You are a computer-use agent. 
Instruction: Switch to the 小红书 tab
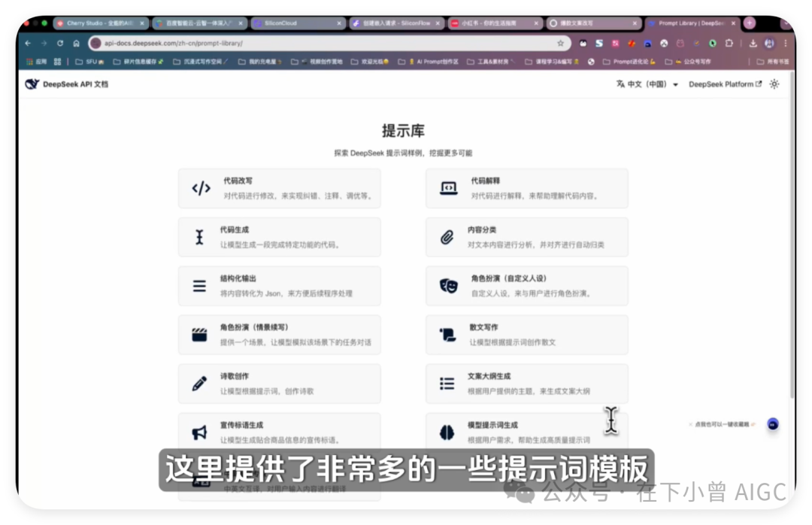pos(495,23)
